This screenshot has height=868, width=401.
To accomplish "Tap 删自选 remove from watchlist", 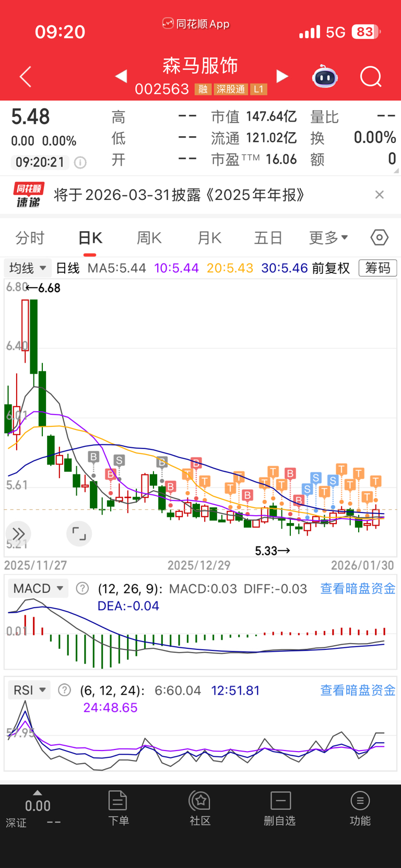I will pos(280,808).
